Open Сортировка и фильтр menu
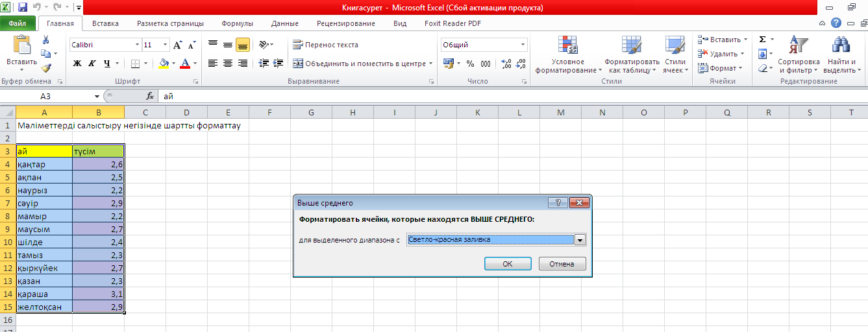Viewport: 868px width, 332px height. point(799,54)
